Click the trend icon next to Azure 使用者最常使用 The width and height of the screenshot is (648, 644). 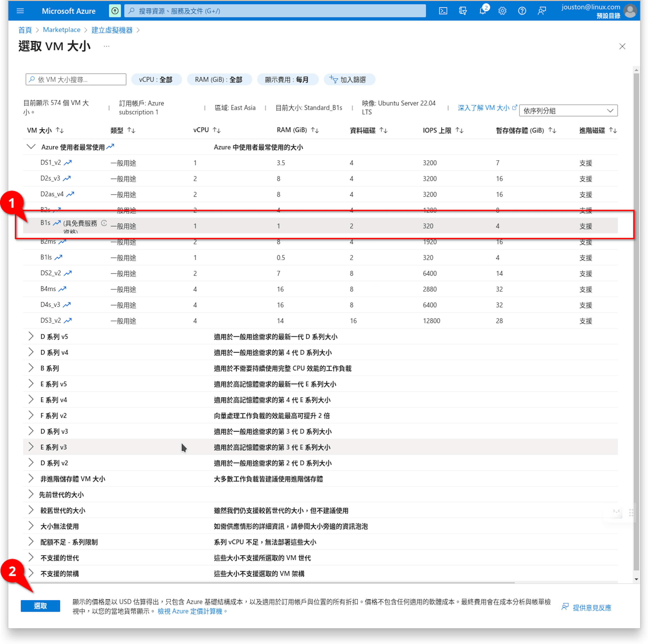point(110,147)
